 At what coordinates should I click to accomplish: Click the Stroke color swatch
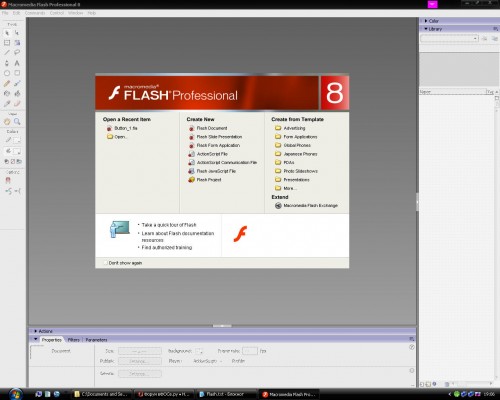pos(17,140)
